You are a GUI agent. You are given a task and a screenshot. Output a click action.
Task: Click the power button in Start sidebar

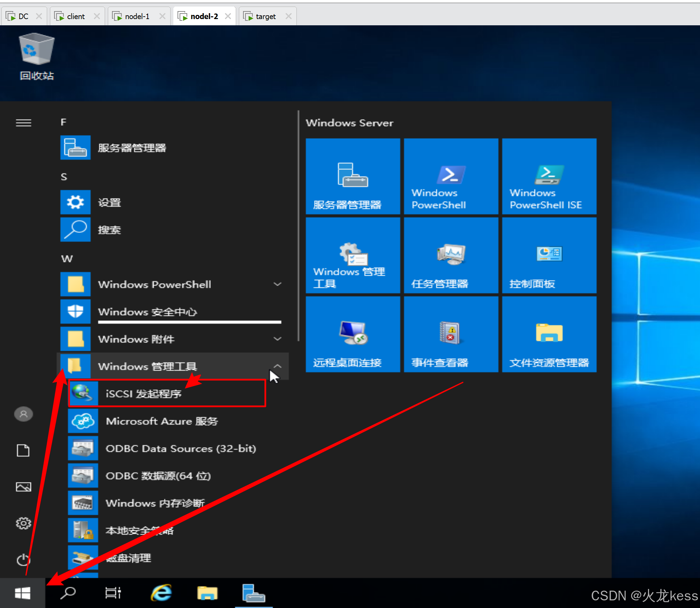[x=23, y=559]
